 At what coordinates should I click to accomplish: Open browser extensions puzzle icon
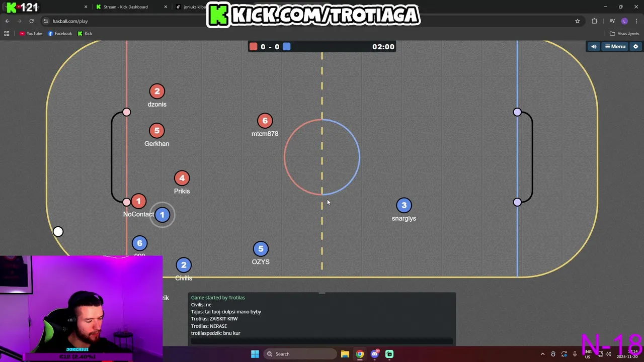pyautogui.click(x=595, y=21)
